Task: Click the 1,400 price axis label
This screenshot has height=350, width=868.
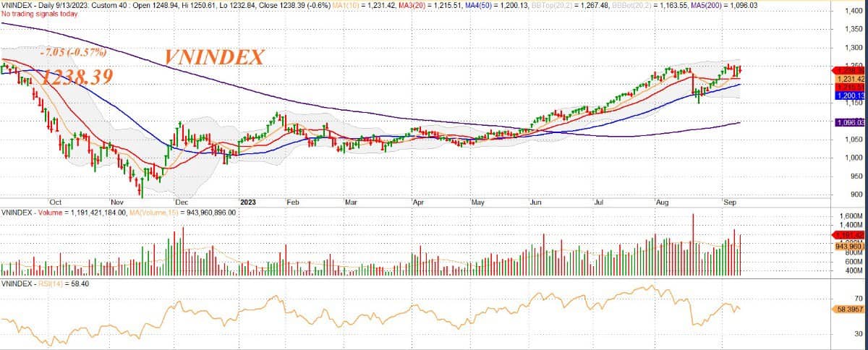Action: tap(853, 12)
